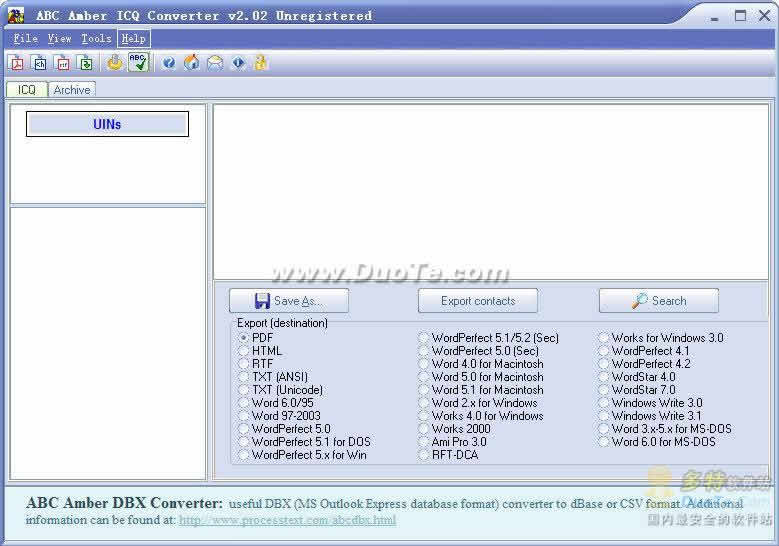
Task: Open the Help menu
Action: [133, 38]
